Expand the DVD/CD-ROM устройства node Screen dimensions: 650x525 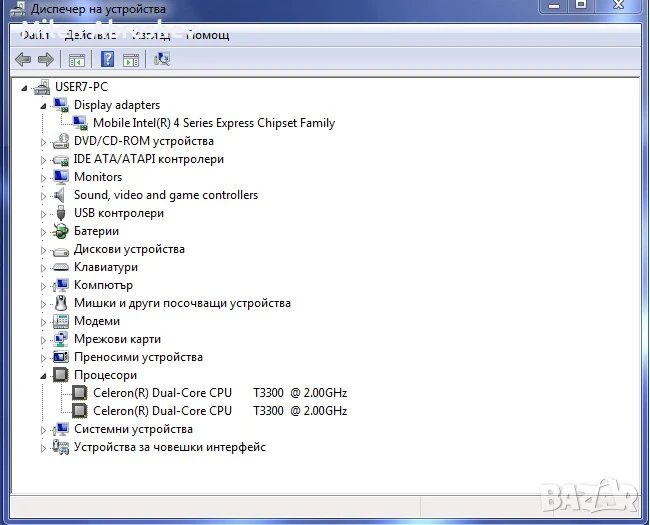click(x=43, y=142)
